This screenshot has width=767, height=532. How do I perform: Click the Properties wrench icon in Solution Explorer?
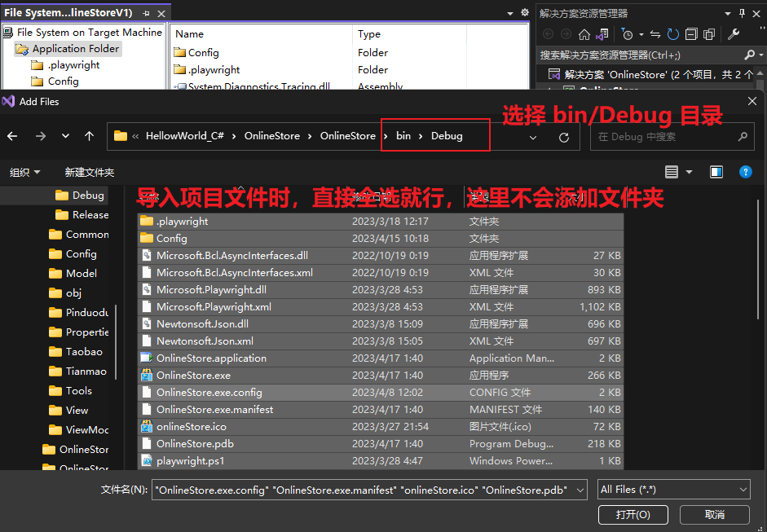click(x=734, y=34)
